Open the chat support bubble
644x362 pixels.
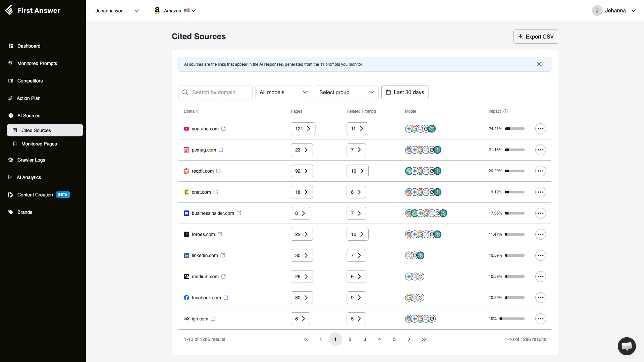point(627,346)
